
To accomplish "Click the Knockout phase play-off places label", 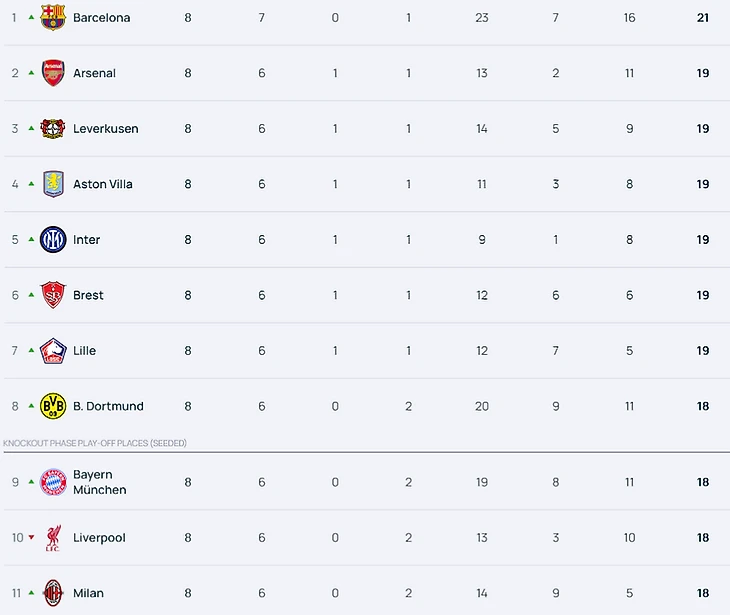I will click(95, 443).
